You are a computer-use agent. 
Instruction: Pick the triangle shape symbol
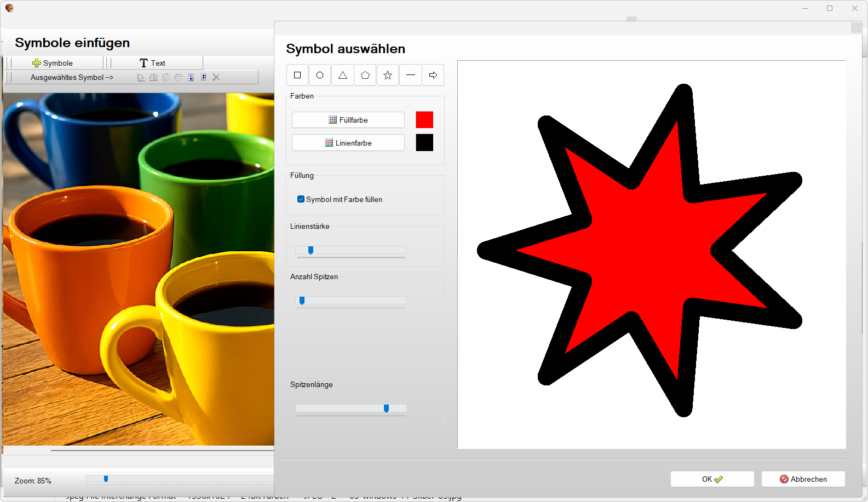click(343, 75)
